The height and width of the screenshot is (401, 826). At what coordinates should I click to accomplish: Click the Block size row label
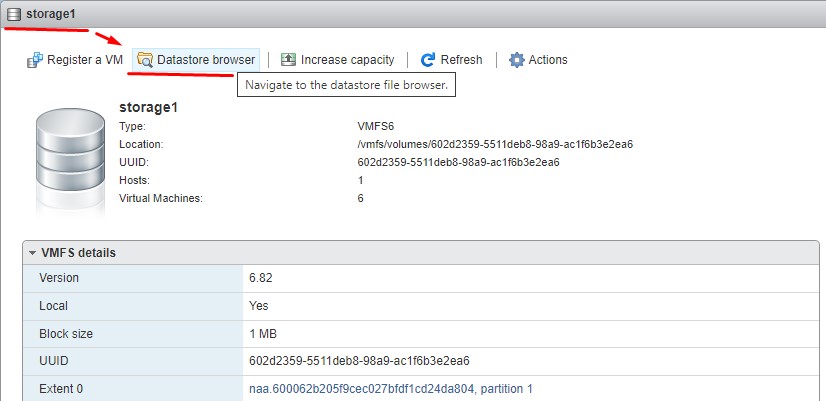coord(66,334)
